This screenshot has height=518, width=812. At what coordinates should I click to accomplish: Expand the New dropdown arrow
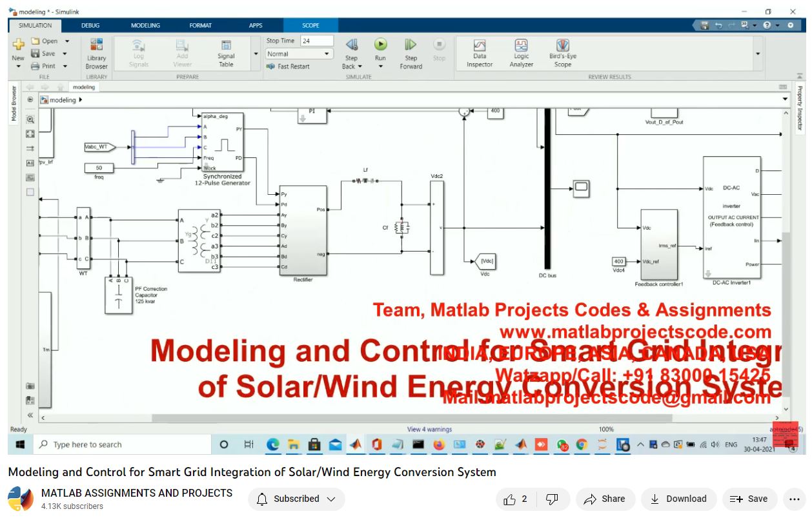click(x=18, y=66)
